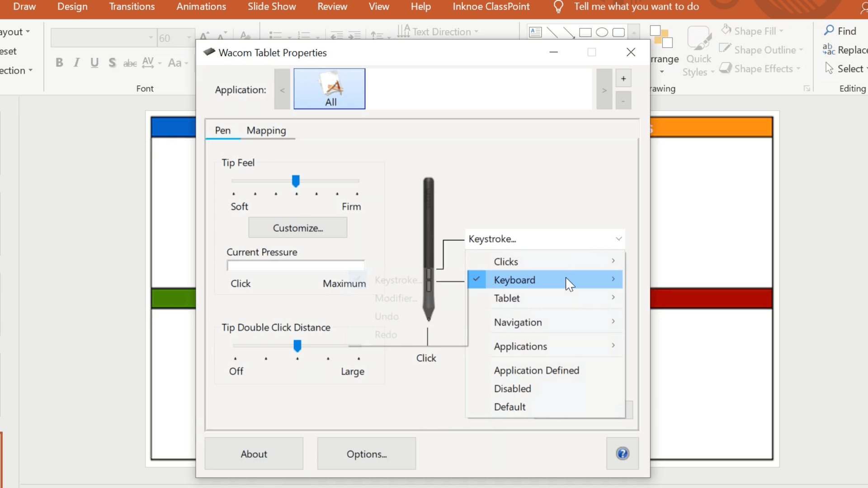
Task: Expand the Clicks submenu
Action: coord(545,262)
